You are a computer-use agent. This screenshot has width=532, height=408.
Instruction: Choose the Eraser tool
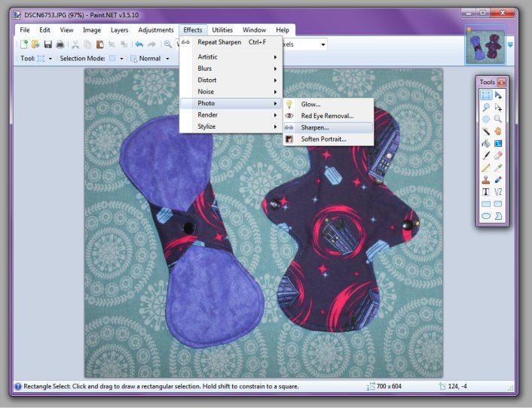[x=498, y=155]
